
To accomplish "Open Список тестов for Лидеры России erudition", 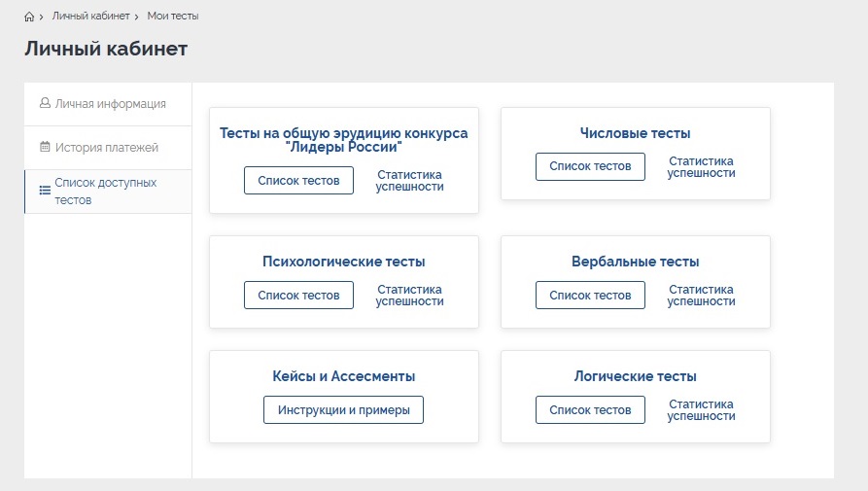I will [x=298, y=181].
